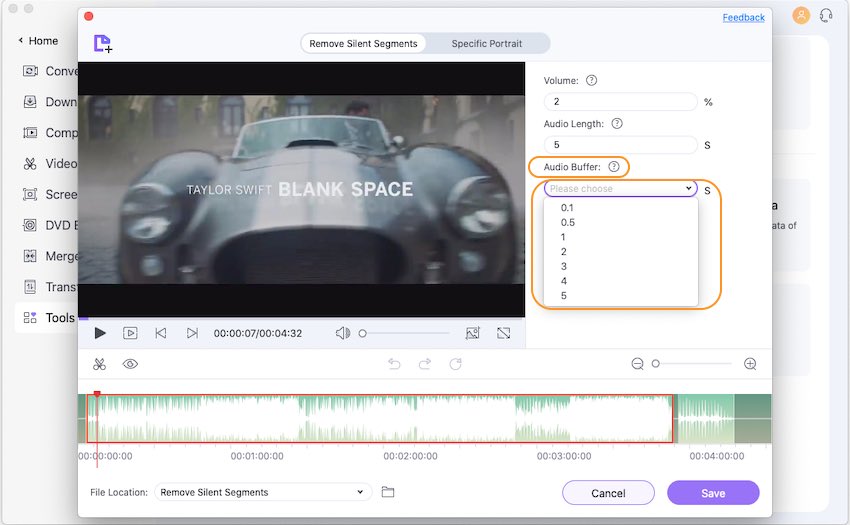Open Compressor in sidebar
The image size is (850, 525).
click(x=50, y=133)
